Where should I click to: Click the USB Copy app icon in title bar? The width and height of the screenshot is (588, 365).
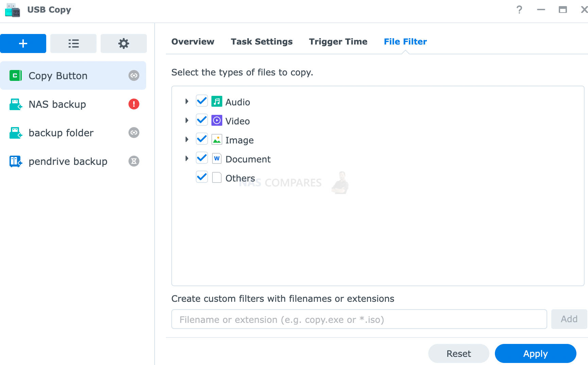(x=13, y=10)
